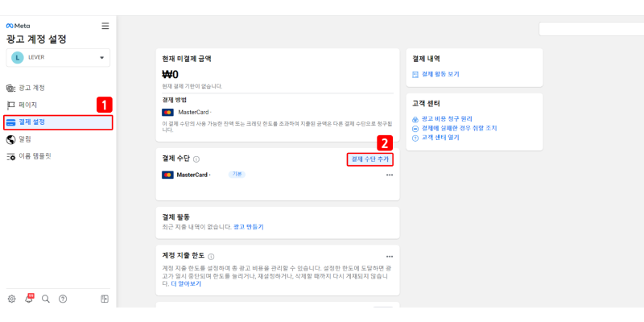
Task: Open 결제에 실패한 경우 취할 조치 link
Action: 459,129
